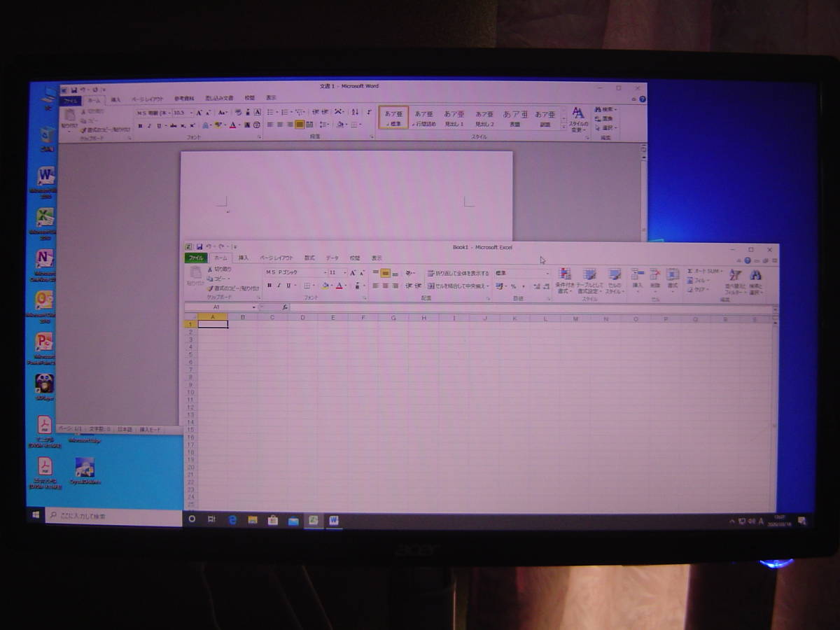Click Word's Paste (貼り付け) clipboard icon
The height and width of the screenshot is (630, 840).
69,115
